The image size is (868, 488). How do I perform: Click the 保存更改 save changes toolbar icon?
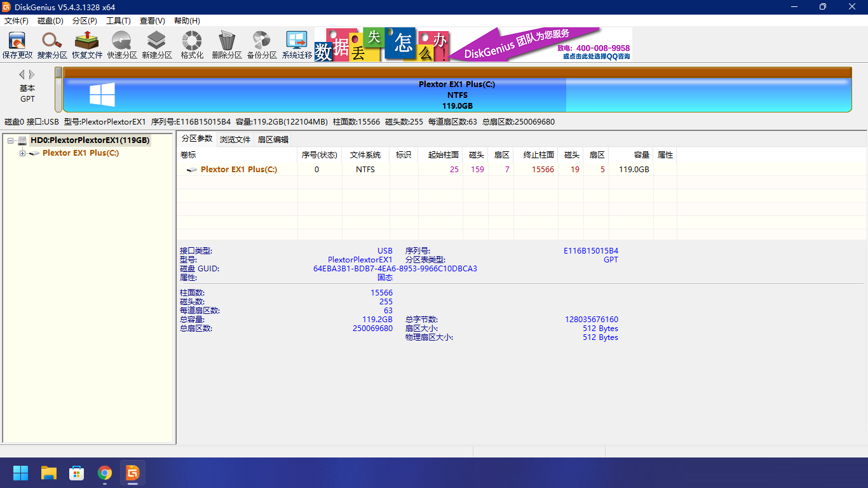point(17,44)
